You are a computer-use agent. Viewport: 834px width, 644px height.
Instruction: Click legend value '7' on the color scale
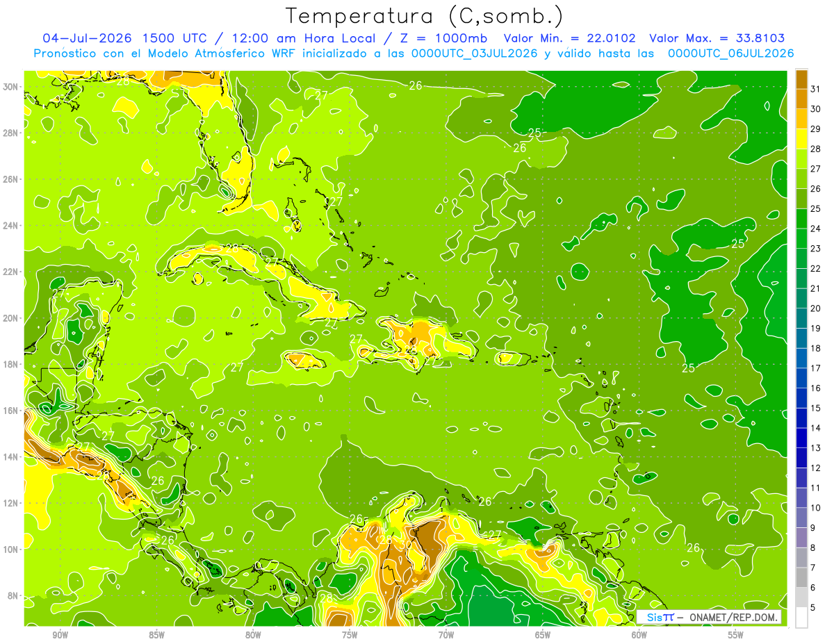pyautogui.click(x=814, y=568)
